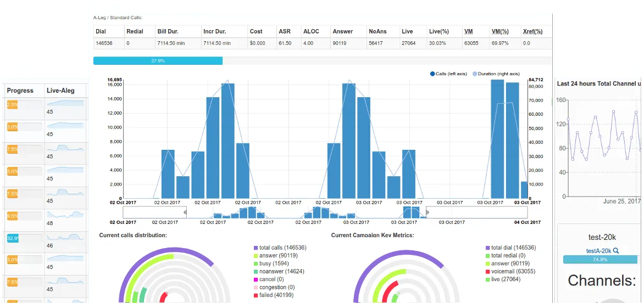Toggle the Duration (right axis) legend marker
Image resolution: width=644 pixels, height=303 pixels.
click(x=475, y=74)
